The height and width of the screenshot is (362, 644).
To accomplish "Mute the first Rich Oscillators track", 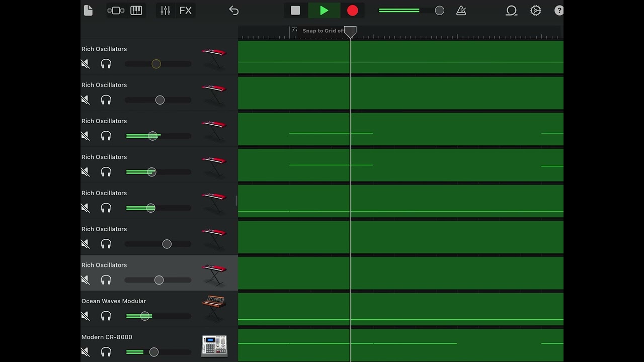I will 86,64.
